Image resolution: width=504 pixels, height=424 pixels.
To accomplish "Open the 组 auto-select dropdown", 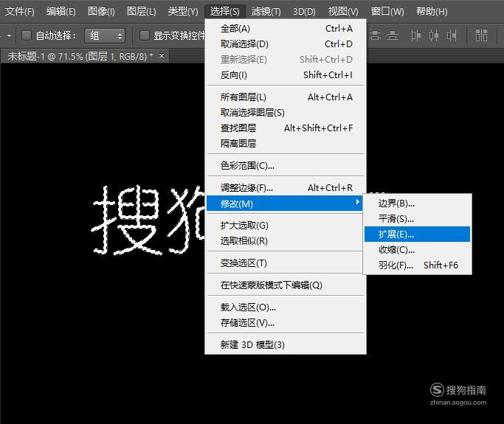I will (105, 35).
